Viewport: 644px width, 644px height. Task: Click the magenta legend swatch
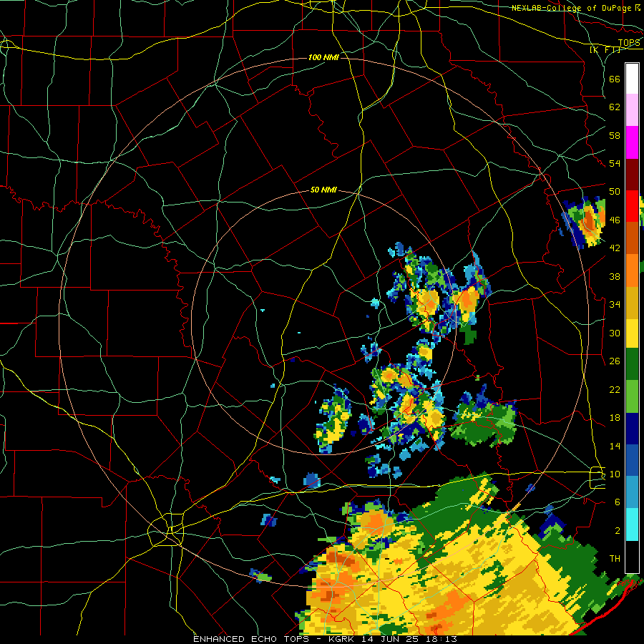[632, 142]
